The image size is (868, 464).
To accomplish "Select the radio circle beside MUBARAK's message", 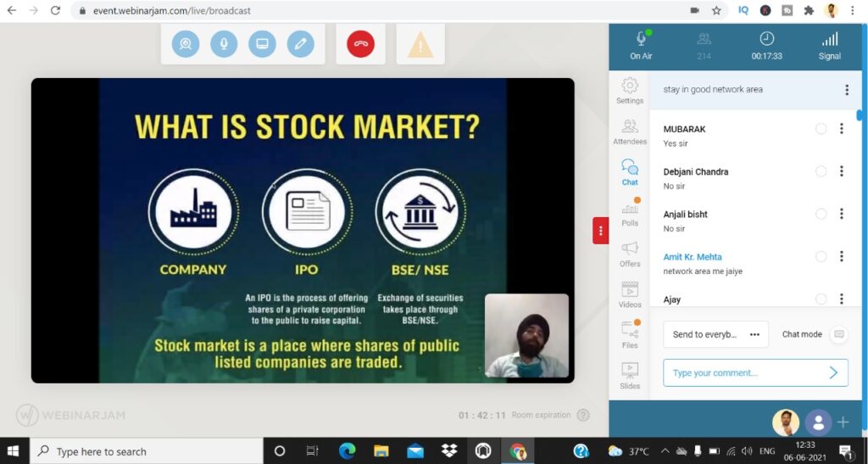I will [821, 129].
